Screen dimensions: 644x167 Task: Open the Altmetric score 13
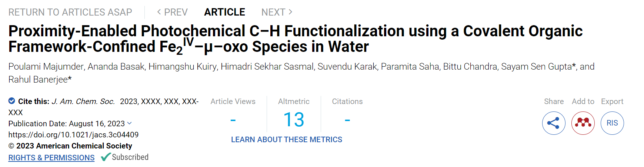point(294,120)
